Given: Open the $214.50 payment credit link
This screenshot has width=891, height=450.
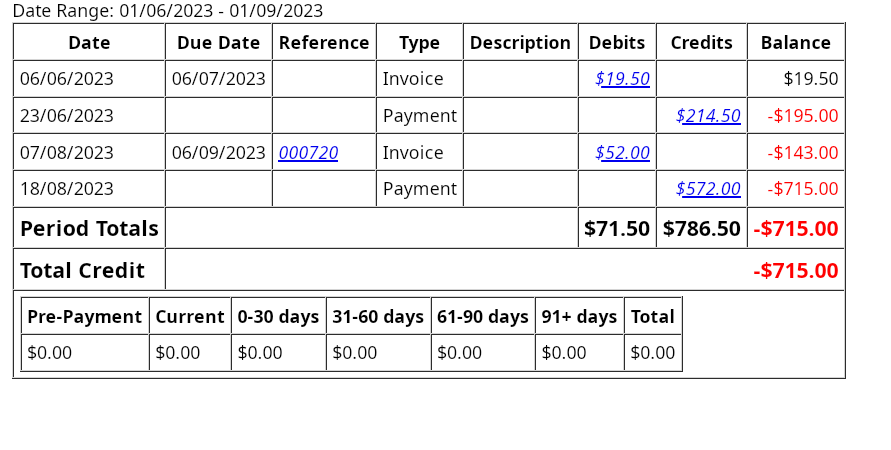Looking at the screenshot, I should point(708,116).
